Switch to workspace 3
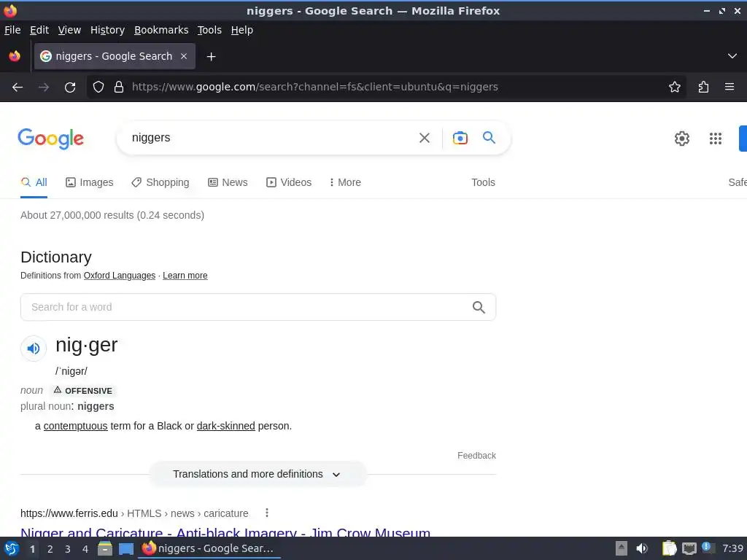 point(68,549)
